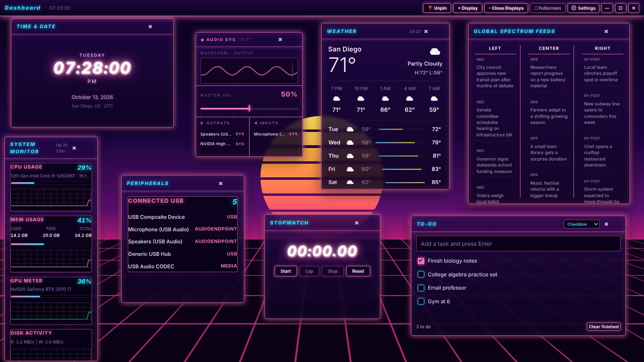Image resolution: width=644 pixels, height=362 pixels.
Task: Click Dashboard title in top bar
Action: pyautogui.click(x=23, y=8)
